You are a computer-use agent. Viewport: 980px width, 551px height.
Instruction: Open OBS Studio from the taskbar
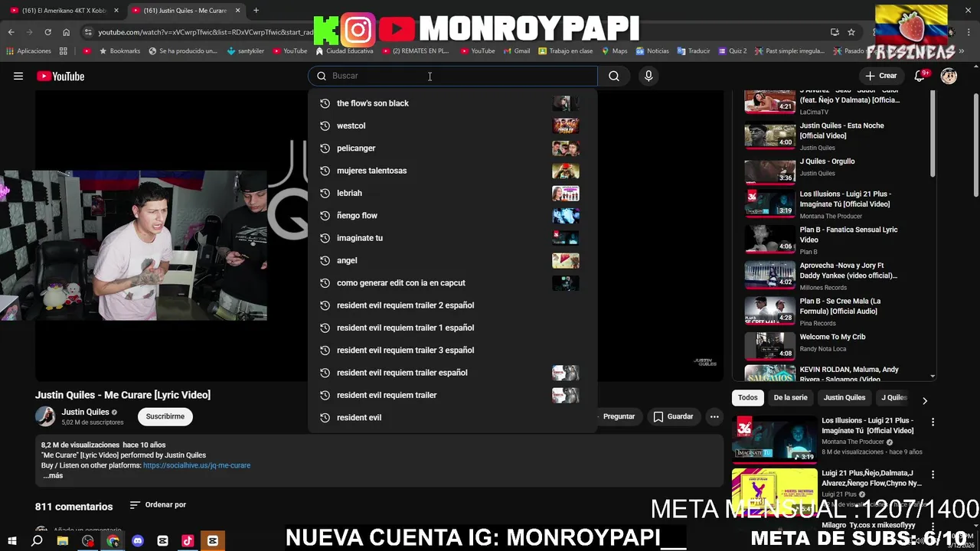pos(88,541)
